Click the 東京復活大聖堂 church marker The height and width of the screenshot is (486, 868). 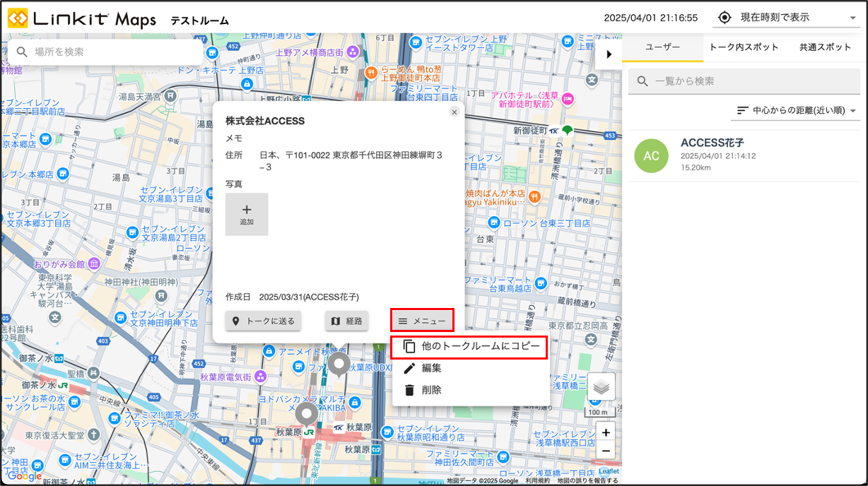[x=94, y=434]
